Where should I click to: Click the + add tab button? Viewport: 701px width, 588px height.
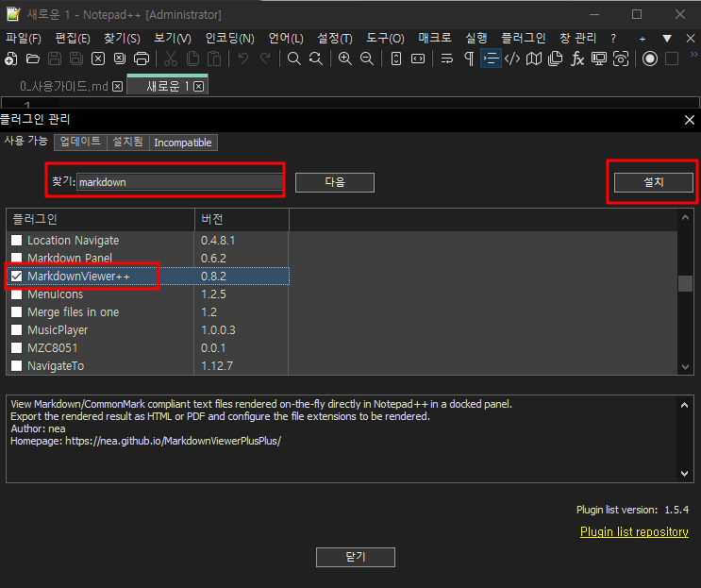click(x=643, y=39)
